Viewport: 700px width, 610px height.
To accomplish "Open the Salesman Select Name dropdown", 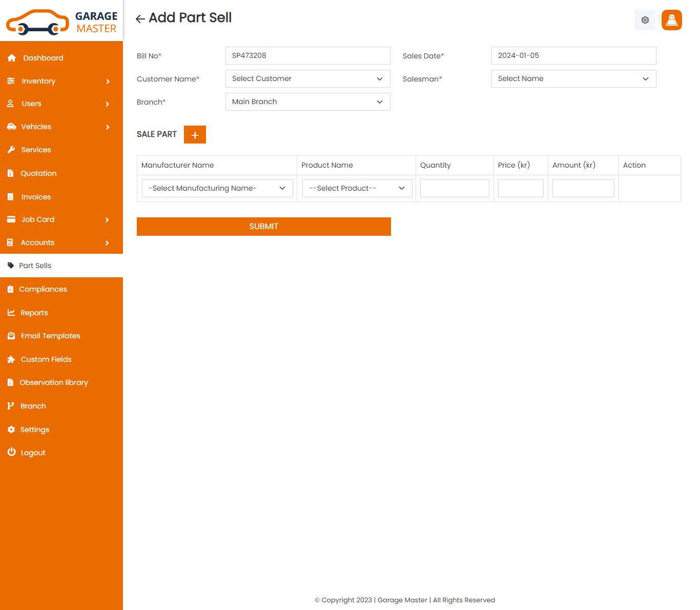I will [573, 79].
